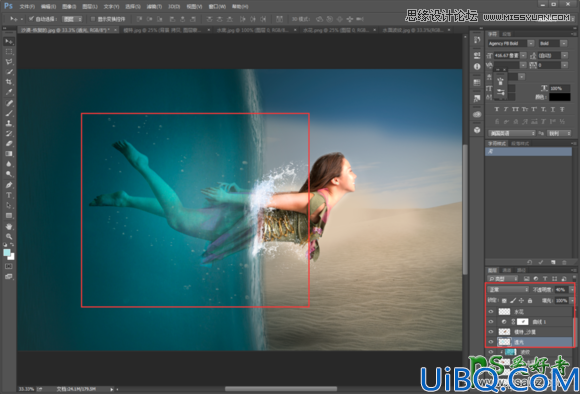Image resolution: width=580 pixels, height=394 pixels.
Task: Select the Rectangular Marquee tool
Action: pos(9,51)
